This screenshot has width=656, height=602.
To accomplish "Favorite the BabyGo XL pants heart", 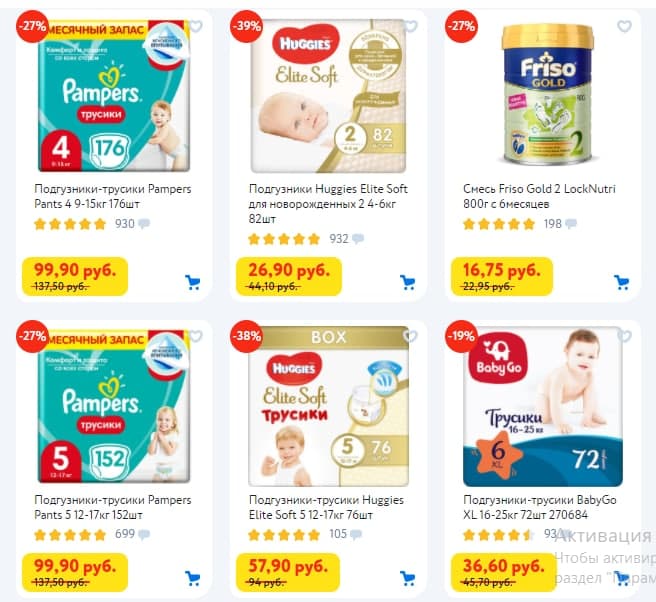I will point(624,336).
